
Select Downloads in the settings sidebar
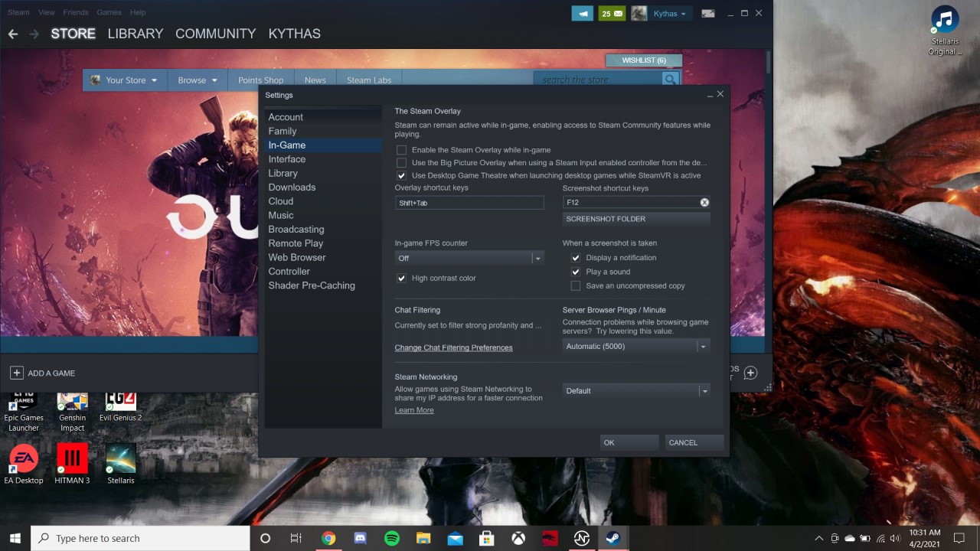pos(292,187)
